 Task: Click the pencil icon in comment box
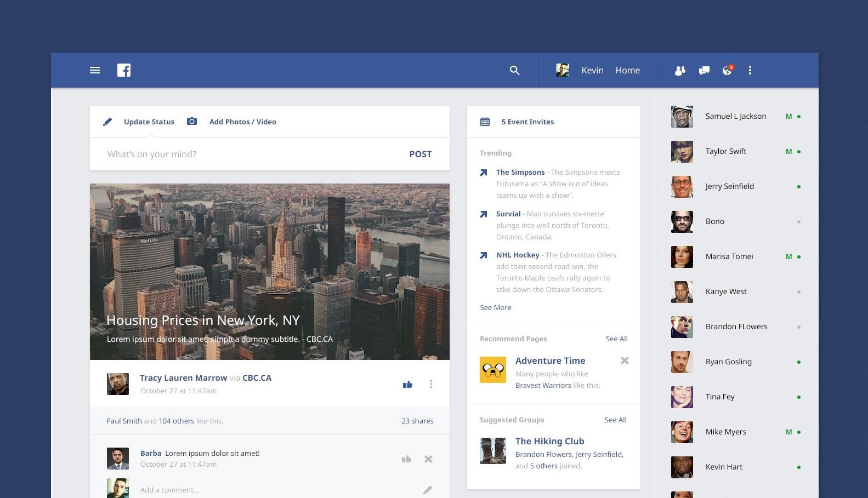point(428,490)
